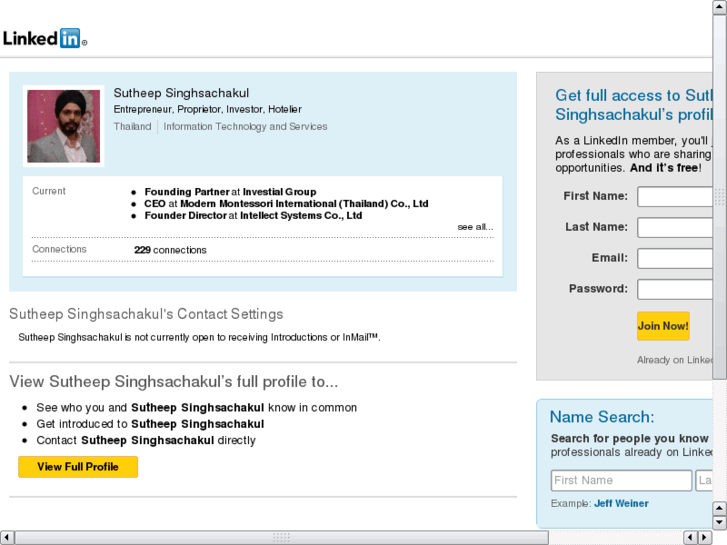Click 'Entrepreneur, Proprietor, Investor, Hotelier' headline
Image resolution: width=727 pixels, height=545 pixels.
[208, 109]
